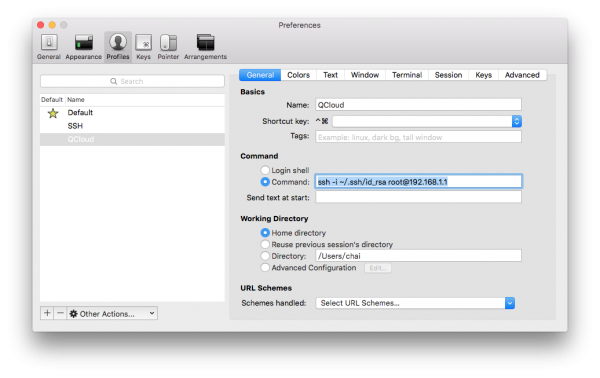Click the Name column header
This screenshot has height=378, width=600.
coord(76,99)
